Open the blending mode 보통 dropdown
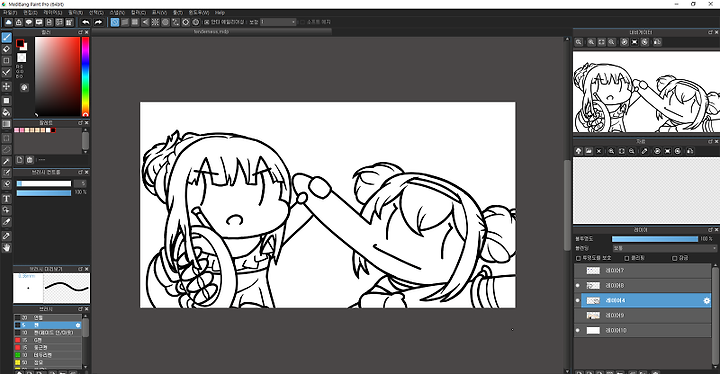This screenshot has height=374, width=720. pos(664,248)
